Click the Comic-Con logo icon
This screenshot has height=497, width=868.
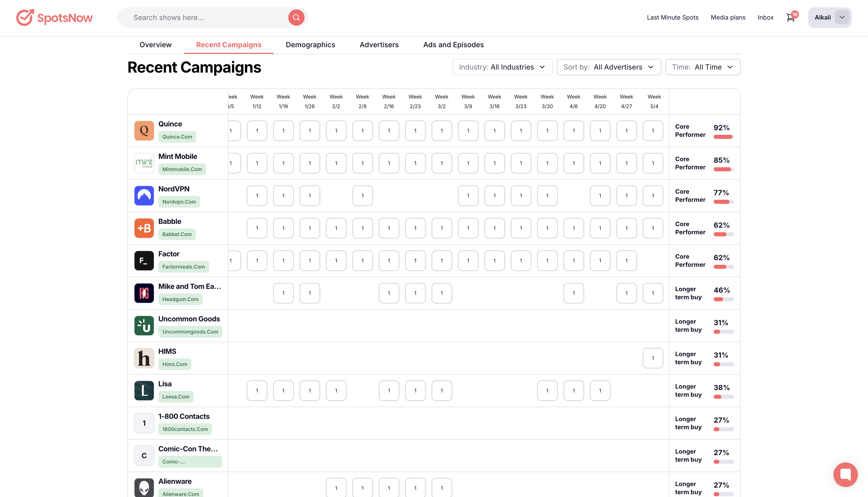[144, 455]
